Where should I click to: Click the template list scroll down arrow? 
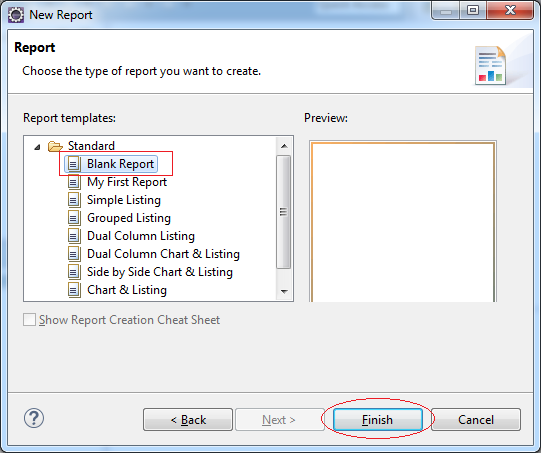click(x=284, y=292)
